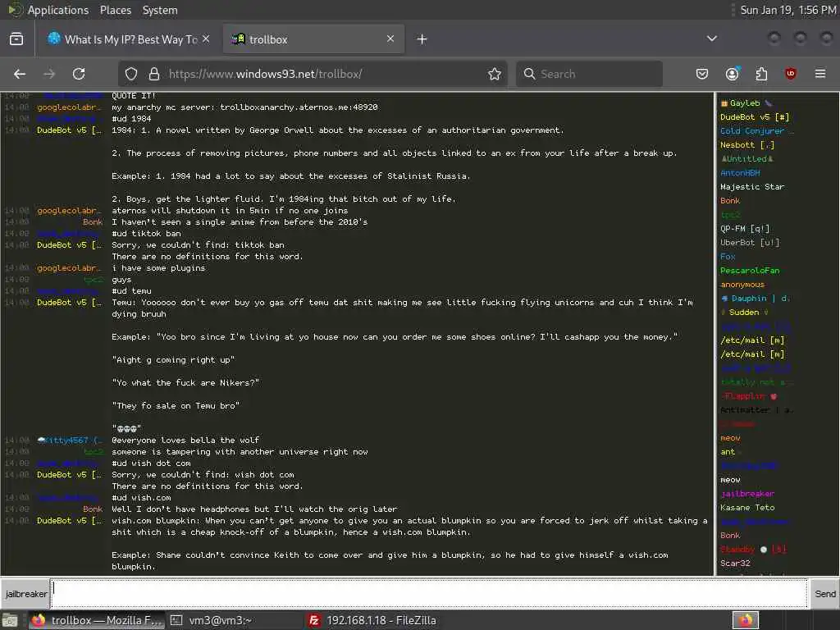Focus the browser Search field

point(589,74)
